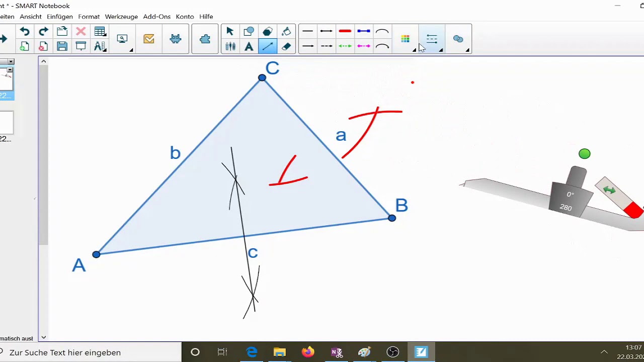Expand the page sorter dropdown arrow
Screen dimensions: 644x362
click(x=11, y=62)
